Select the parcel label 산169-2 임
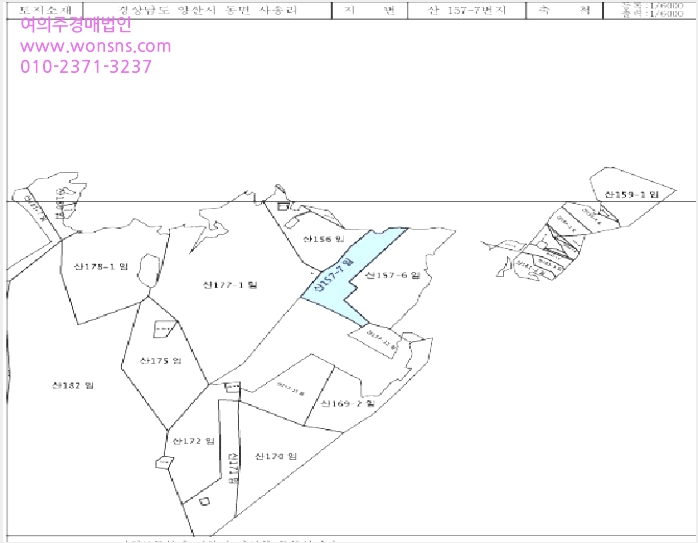The image size is (698, 543). 348,404
